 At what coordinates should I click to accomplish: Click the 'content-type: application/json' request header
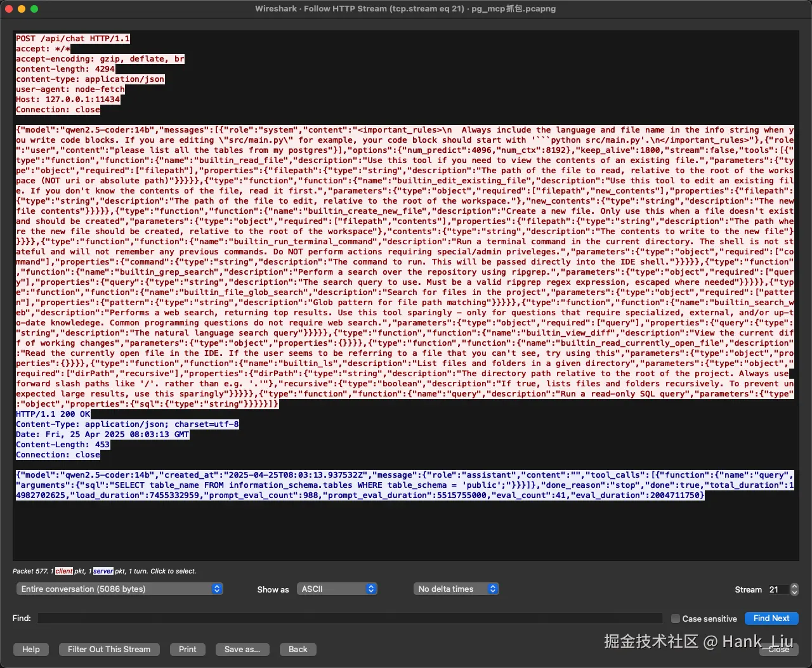(x=90, y=79)
